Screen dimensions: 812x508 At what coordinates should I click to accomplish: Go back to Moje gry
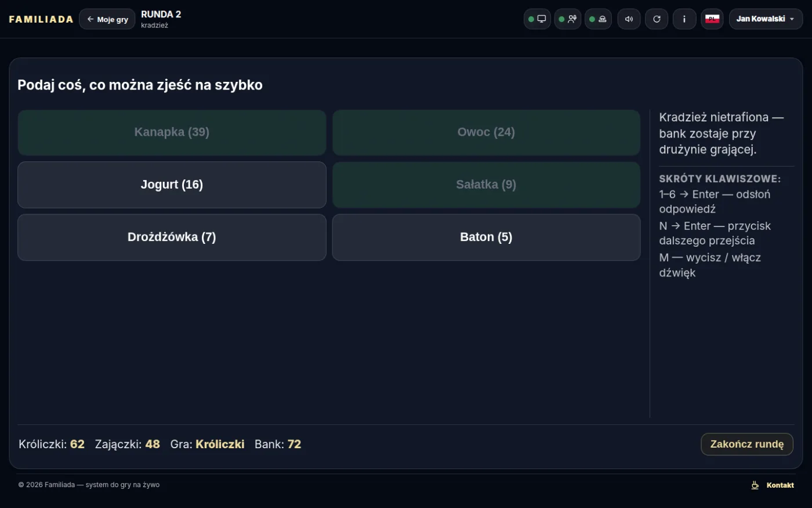[x=107, y=19]
